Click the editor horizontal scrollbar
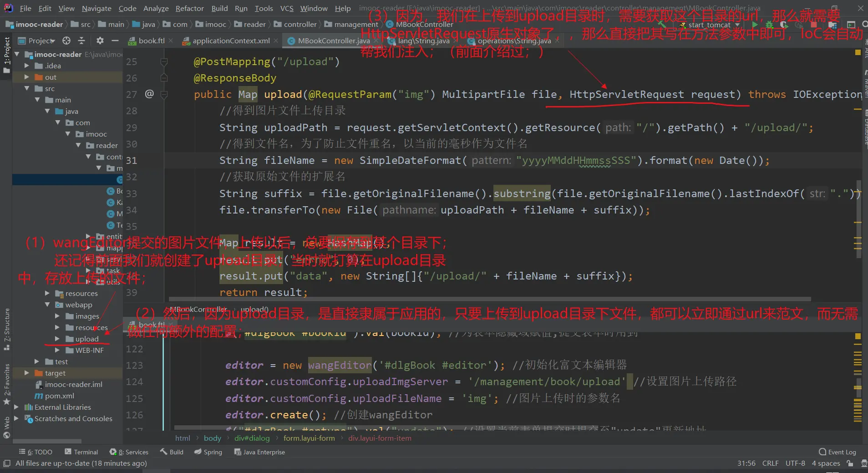The height and width of the screenshot is (473, 868). point(489,299)
